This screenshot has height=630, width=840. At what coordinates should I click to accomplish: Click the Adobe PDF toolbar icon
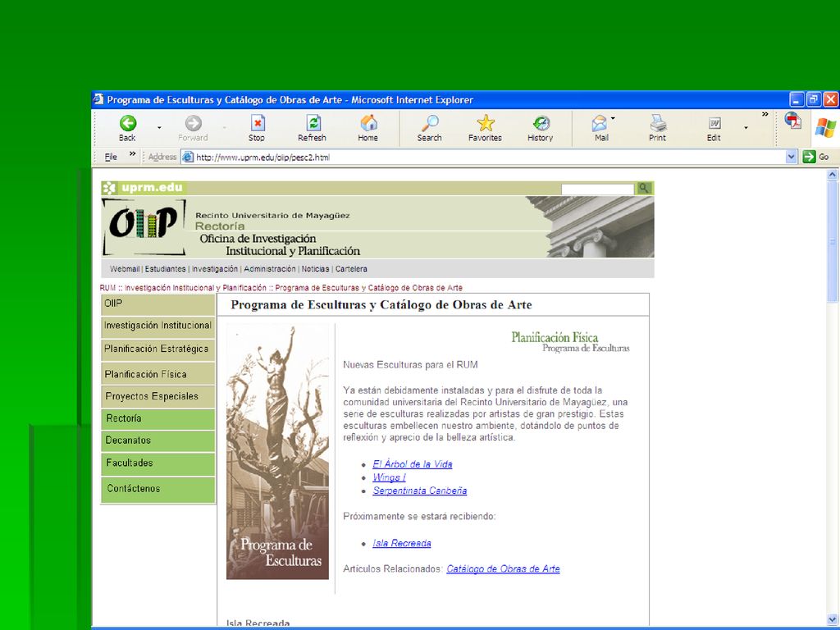[793, 121]
